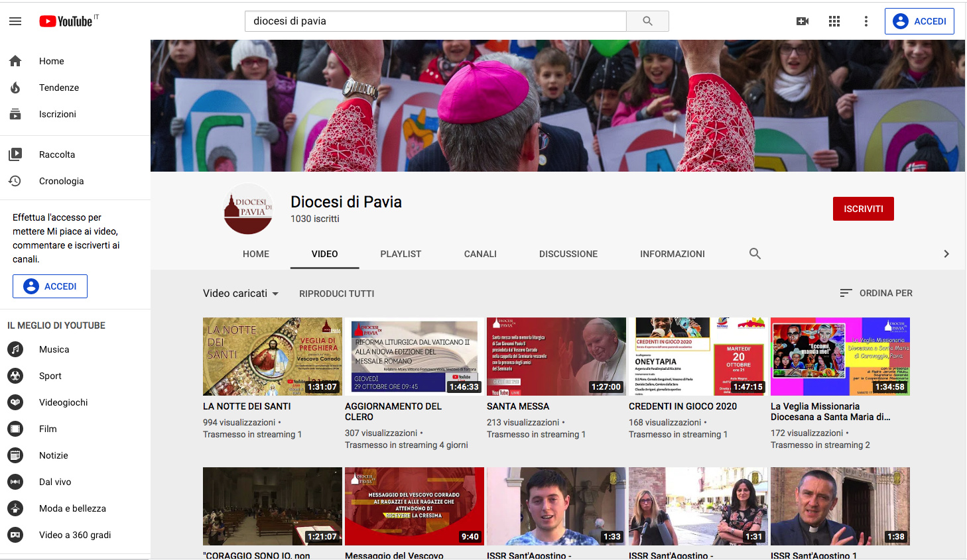967x560 pixels.
Task: Open La Notte dei Santi video thumbnail
Action: (272, 357)
